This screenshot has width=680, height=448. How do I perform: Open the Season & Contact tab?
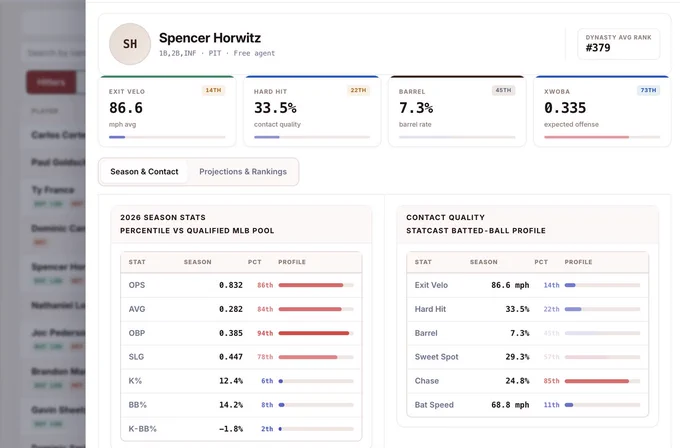144,172
